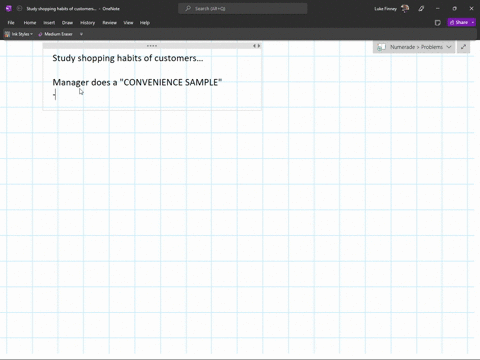The image size is (480, 360).
Task: Expand the quick access toolbar customize arrow
Action: (81, 34)
